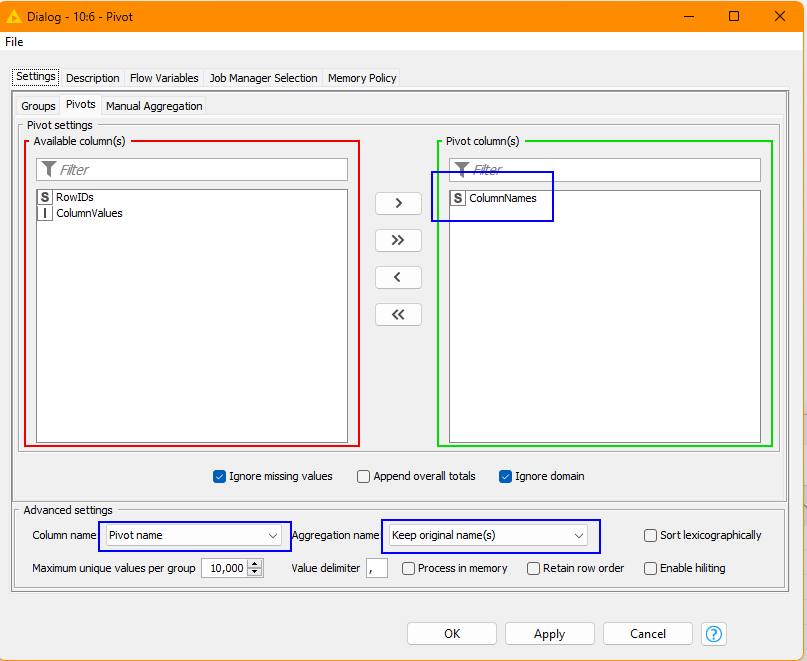Open the Flow Variables tab

click(x=164, y=78)
